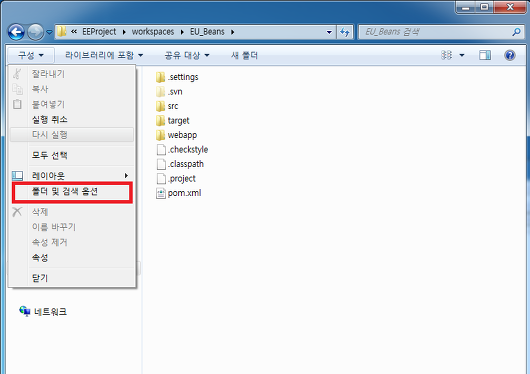
Task: Click the Back navigation arrow
Action: point(16,32)
